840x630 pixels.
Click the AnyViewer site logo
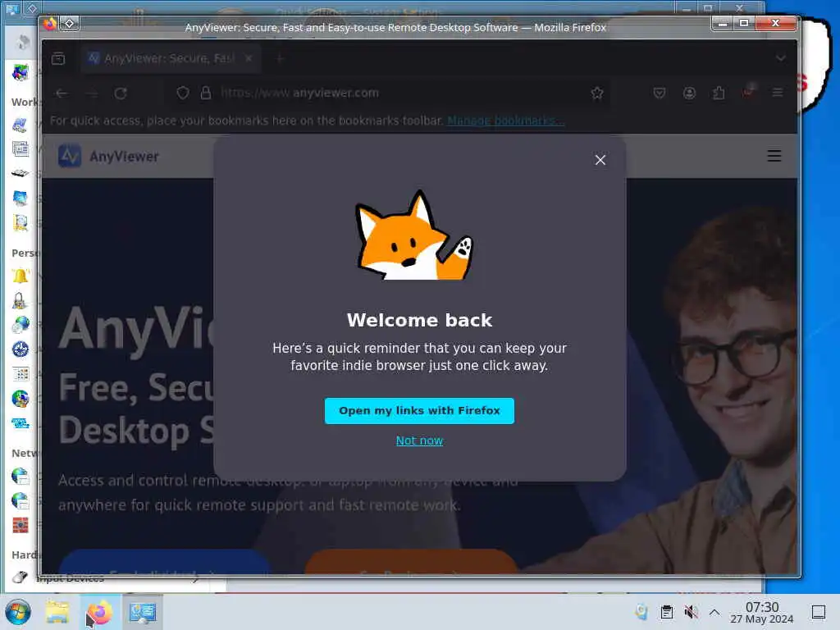[x=109, y=157]
